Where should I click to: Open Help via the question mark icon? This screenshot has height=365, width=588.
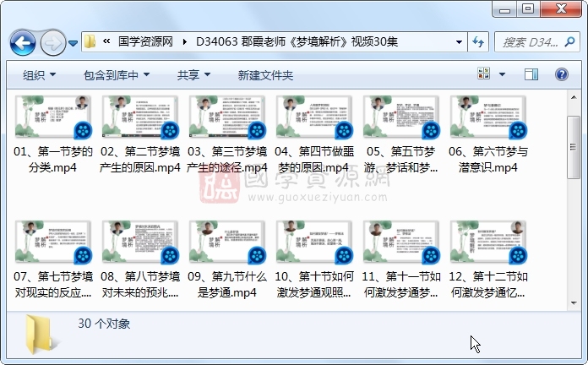pyautogui.click(x=561, y=74)
